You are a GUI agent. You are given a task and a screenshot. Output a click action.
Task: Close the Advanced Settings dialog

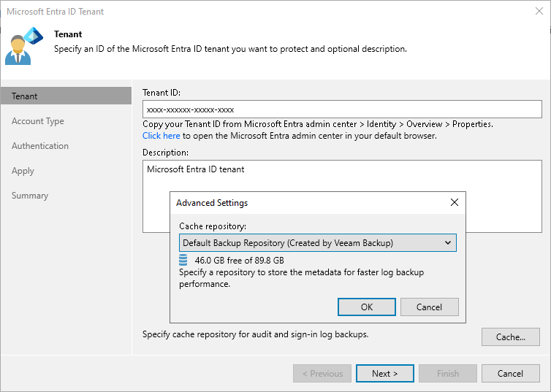pyautogui.click(x=455, y=202)
